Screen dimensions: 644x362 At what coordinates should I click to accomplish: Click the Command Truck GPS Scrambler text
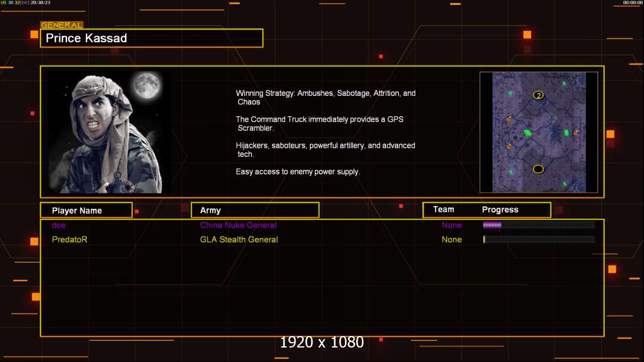tap(320, 124)
